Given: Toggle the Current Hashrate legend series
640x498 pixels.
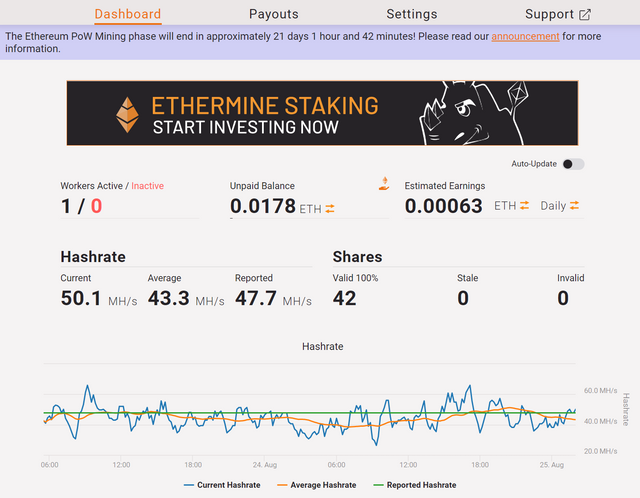Looking at the screenshot, I should click(x=222, y=485).
